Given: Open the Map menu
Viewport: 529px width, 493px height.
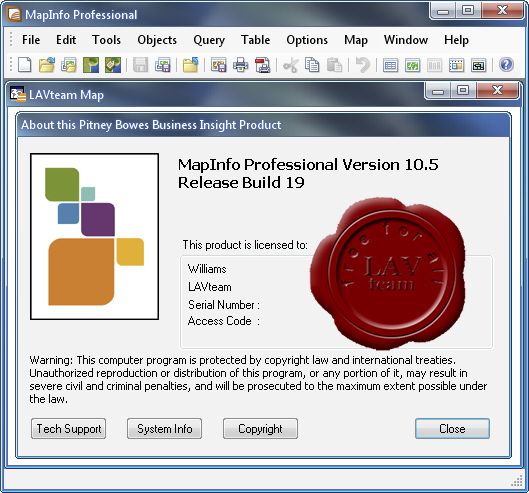Looking at the screenshot, I should point(356,40).
